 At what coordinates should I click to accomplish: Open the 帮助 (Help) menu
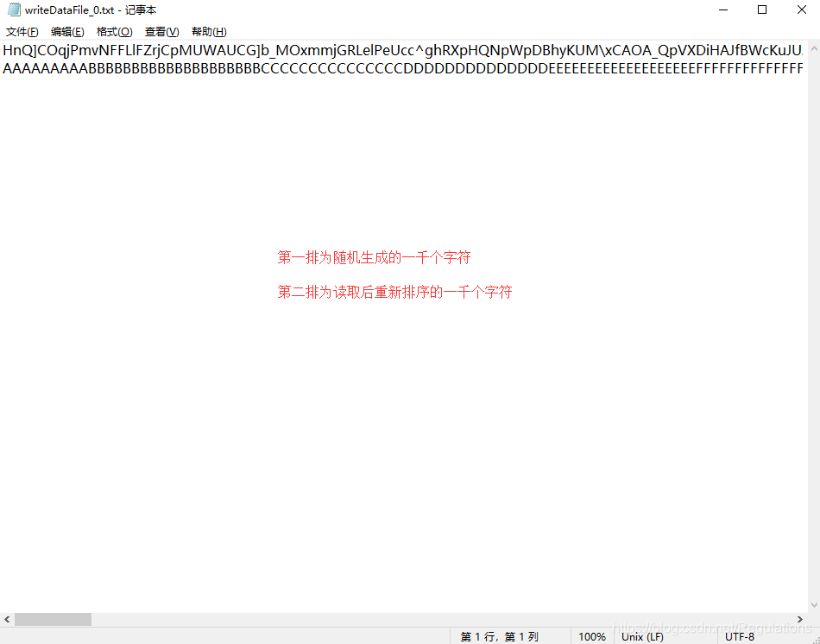[x=207, y=31]
